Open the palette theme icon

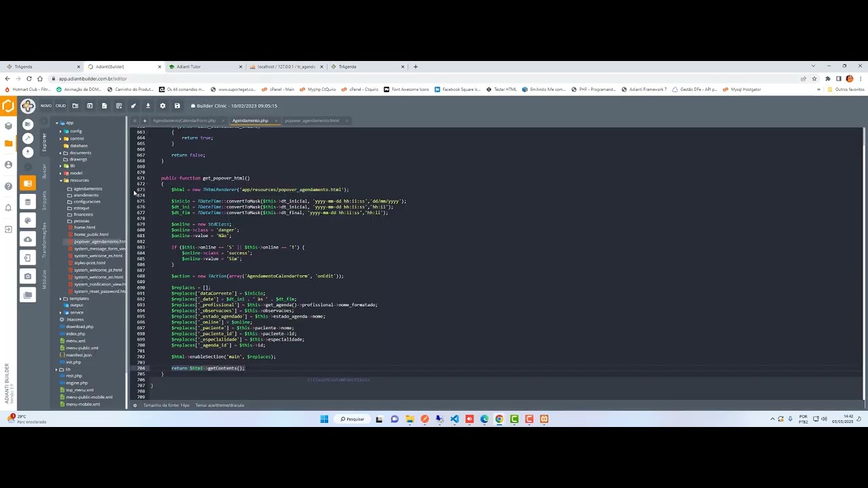pos(28,220)
